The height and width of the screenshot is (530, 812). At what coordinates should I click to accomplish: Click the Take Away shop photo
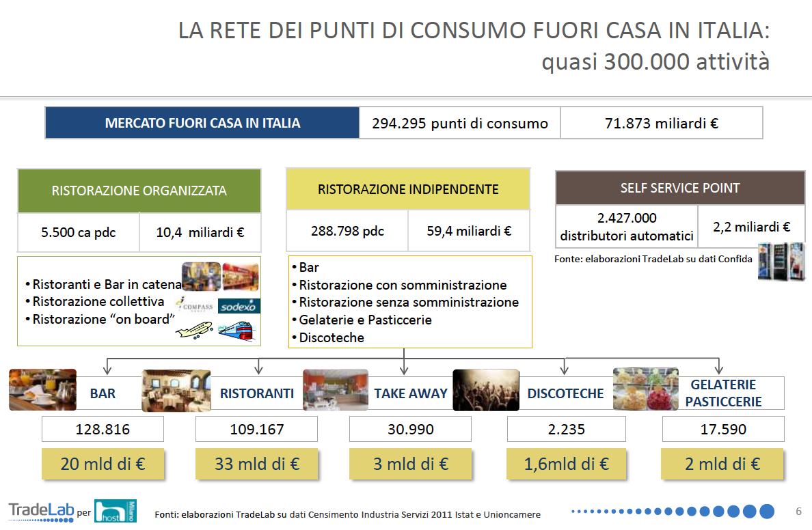coord(335,390)
